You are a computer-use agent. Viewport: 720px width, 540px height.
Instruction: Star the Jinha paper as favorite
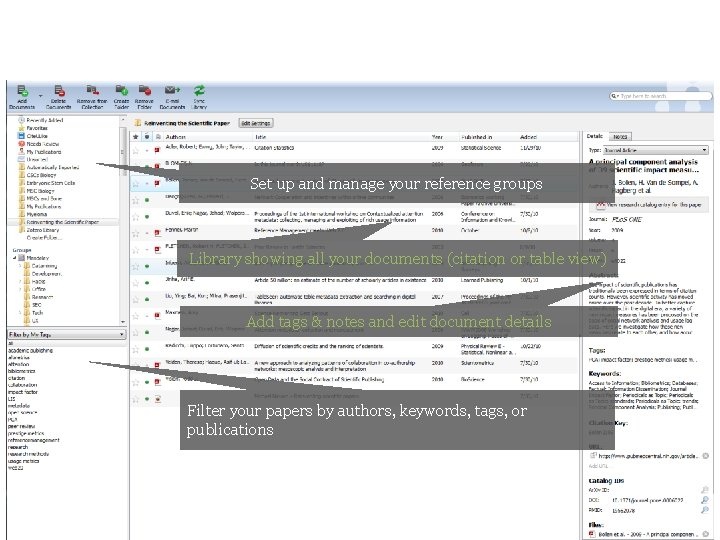[135, 283]
